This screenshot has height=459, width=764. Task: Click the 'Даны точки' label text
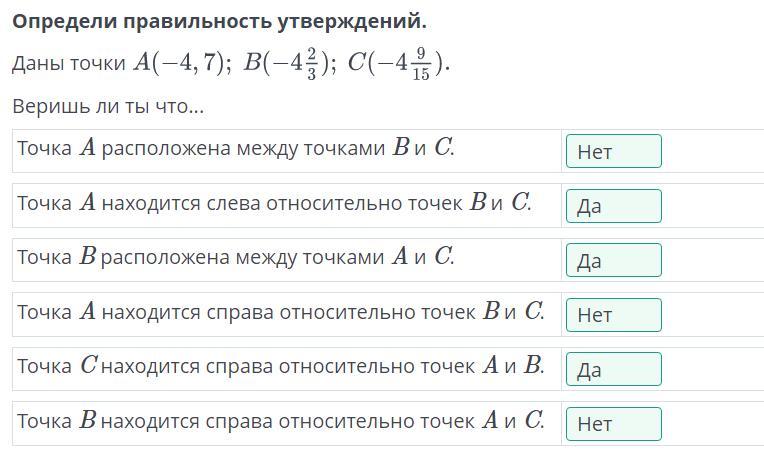(69, 63)
